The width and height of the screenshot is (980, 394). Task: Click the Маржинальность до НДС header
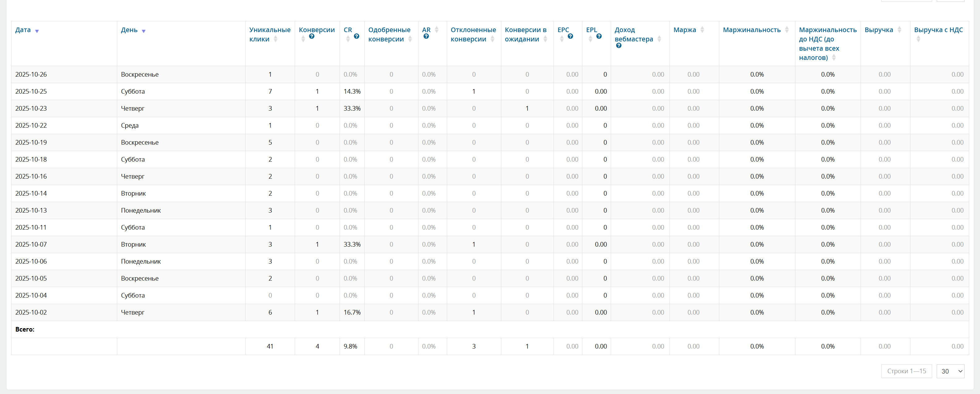[828, 43]
